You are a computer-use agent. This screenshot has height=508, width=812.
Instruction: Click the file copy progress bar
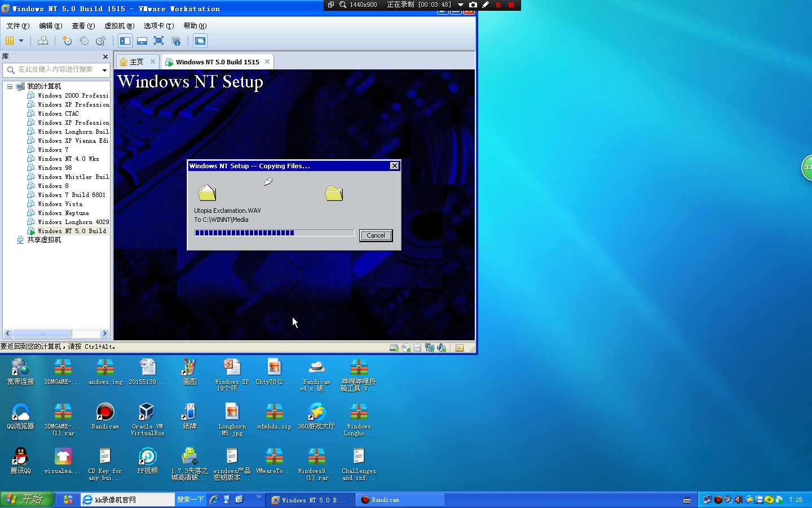[x=274, y=233]
